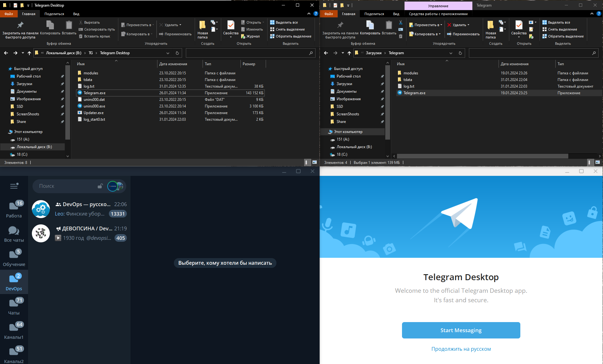Click search box in left Explorer
The width and height of the screenshot is (603, 364).
pyautogui.click(x=251, y=53)
